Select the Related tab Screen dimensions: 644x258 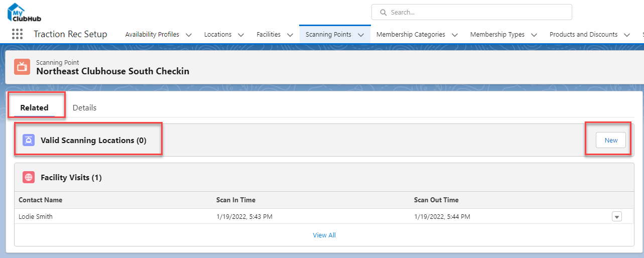(34, 107)
